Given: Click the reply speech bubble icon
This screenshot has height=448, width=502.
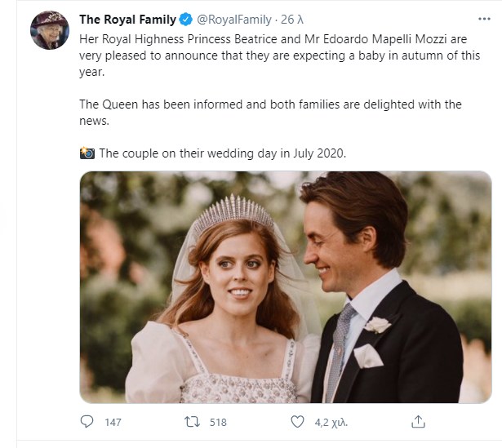Looking at the screenshot, I should (x=88, y=422).
